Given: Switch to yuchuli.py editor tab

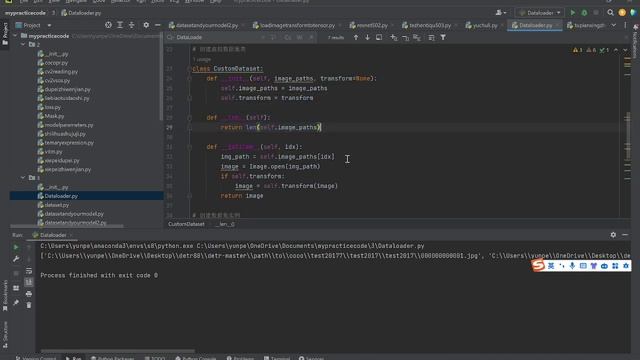Looking at the screenshot, I should pos(482,25).
